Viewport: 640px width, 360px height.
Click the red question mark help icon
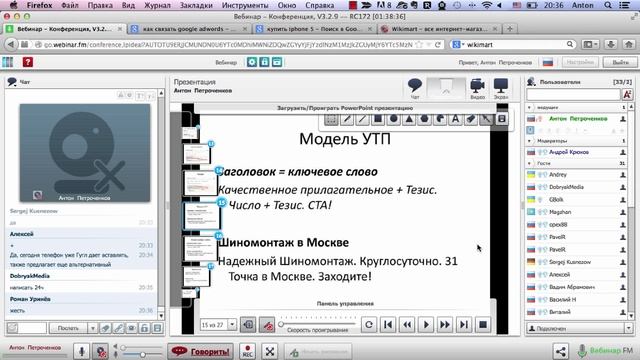click(27, 62)
